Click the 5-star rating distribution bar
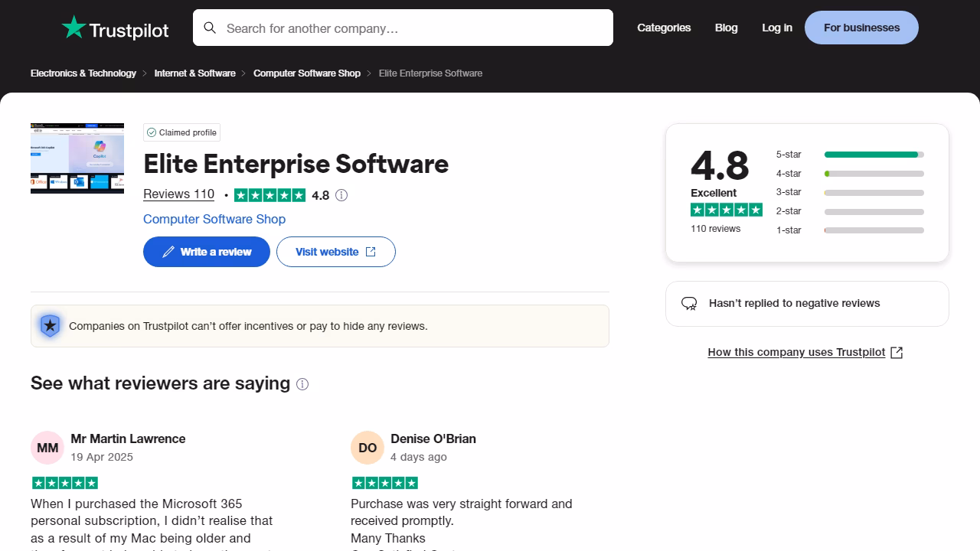Screen dimensions: 980x551 click(x=872, y=154)
